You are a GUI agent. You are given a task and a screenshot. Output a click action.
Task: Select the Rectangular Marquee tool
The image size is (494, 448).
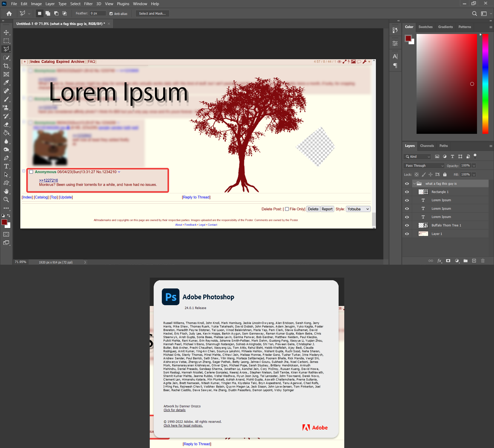tap(6, 41)
